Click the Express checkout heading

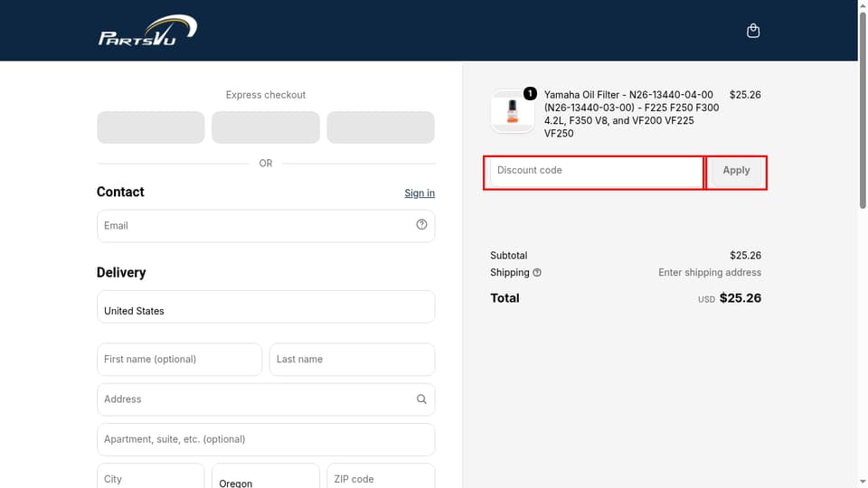coord(266,95)
